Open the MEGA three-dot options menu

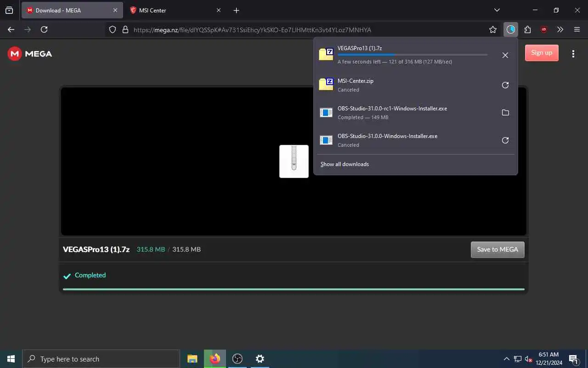tap(573, 54)
